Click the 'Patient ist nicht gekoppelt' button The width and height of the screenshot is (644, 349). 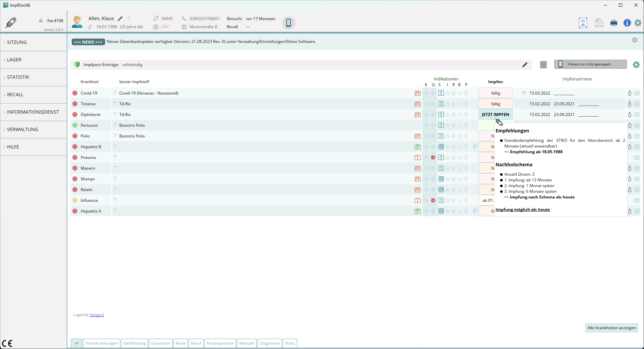(x=590, y=64)
